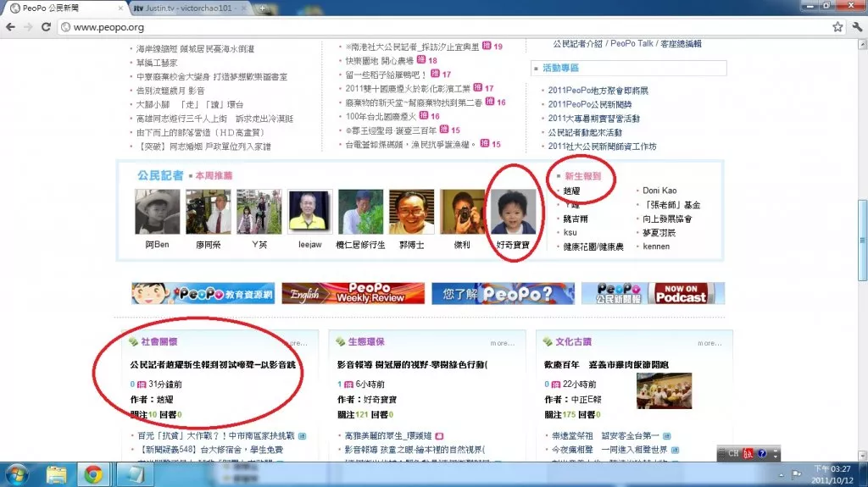
Task: Open 傑利 reporter photo with camera
Action: [462, 212]
